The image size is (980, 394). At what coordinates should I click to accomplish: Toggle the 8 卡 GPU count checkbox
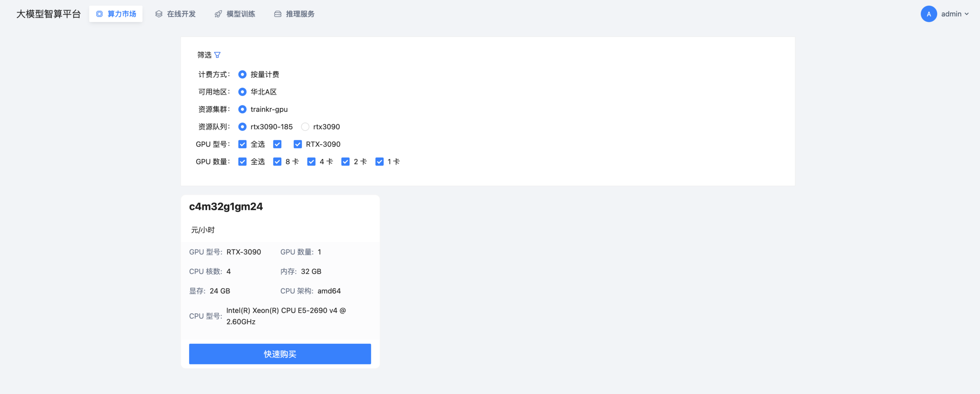pos(277,161)
